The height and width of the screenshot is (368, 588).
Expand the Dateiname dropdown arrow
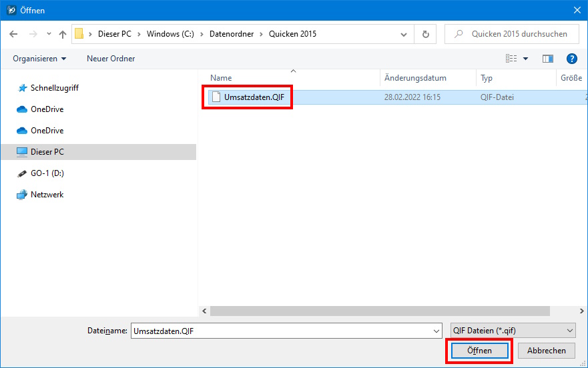436,331
